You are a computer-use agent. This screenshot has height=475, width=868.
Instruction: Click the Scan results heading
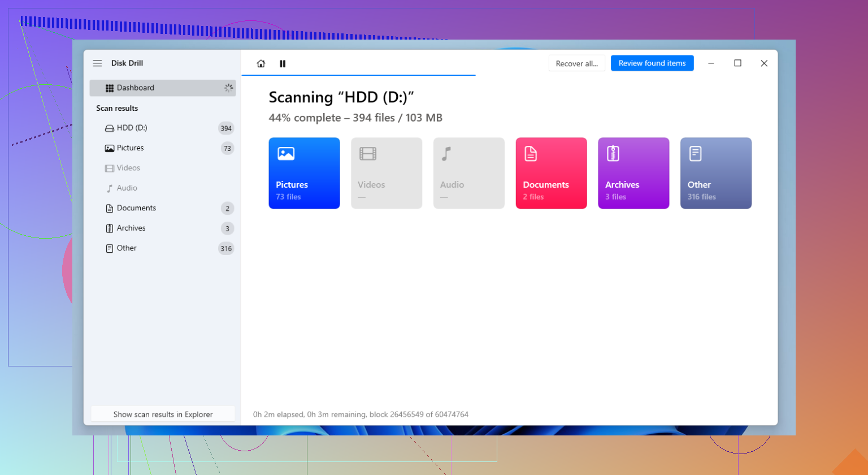coord(117,108)
